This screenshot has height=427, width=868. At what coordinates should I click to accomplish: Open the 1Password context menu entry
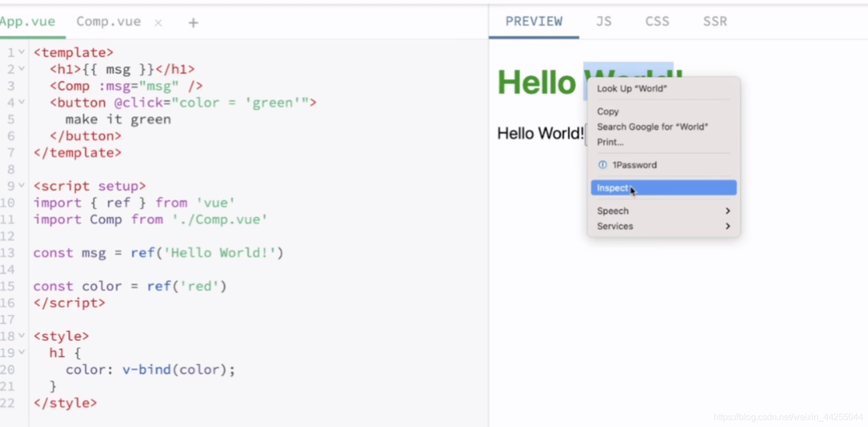click(664, 165)
